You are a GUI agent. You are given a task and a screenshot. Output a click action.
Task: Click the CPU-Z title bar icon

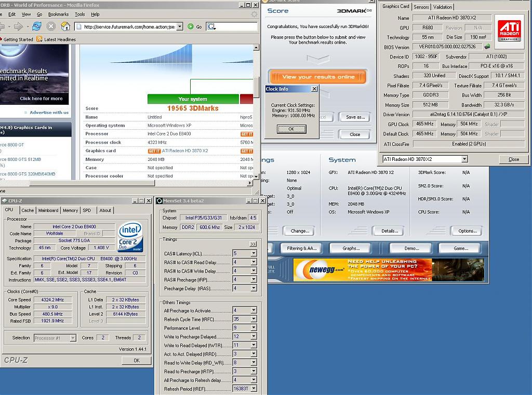(4, 201)
